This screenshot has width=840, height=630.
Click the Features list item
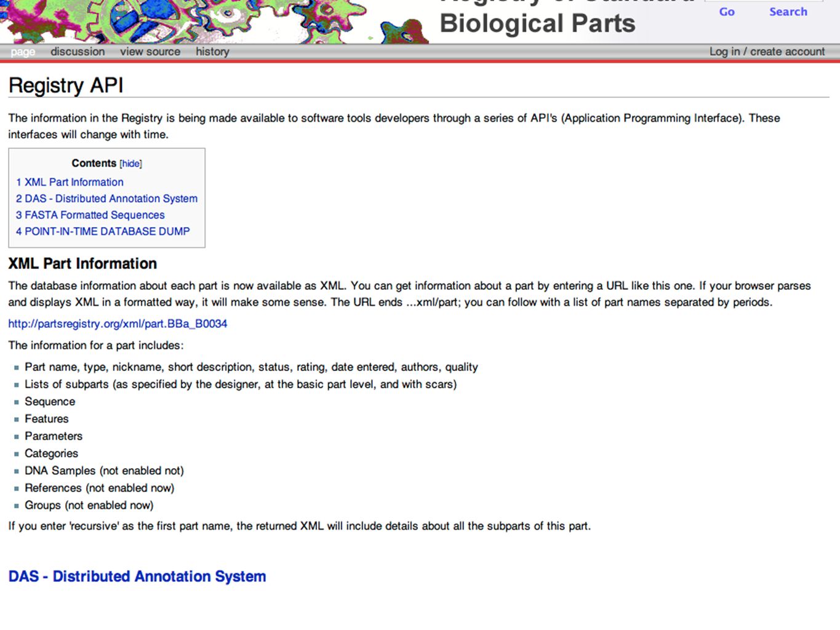click(47, 419)
